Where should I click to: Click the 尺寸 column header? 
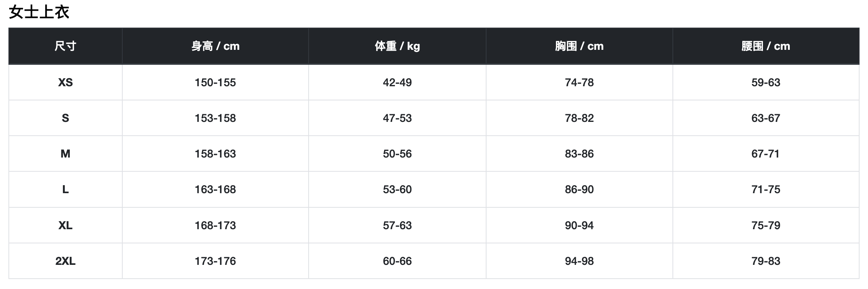[x=65, y=46]
